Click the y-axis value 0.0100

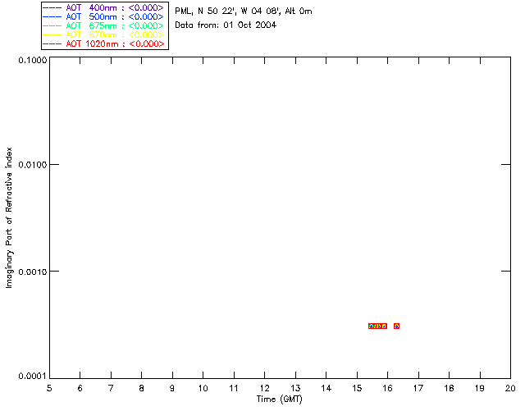[33, 165]
